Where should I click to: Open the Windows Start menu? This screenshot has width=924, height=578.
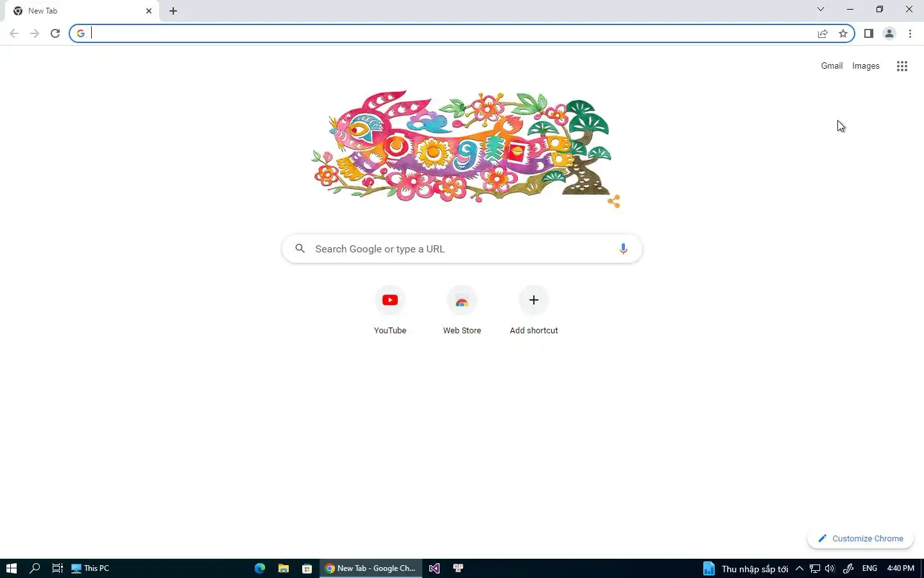pos(12,568)
